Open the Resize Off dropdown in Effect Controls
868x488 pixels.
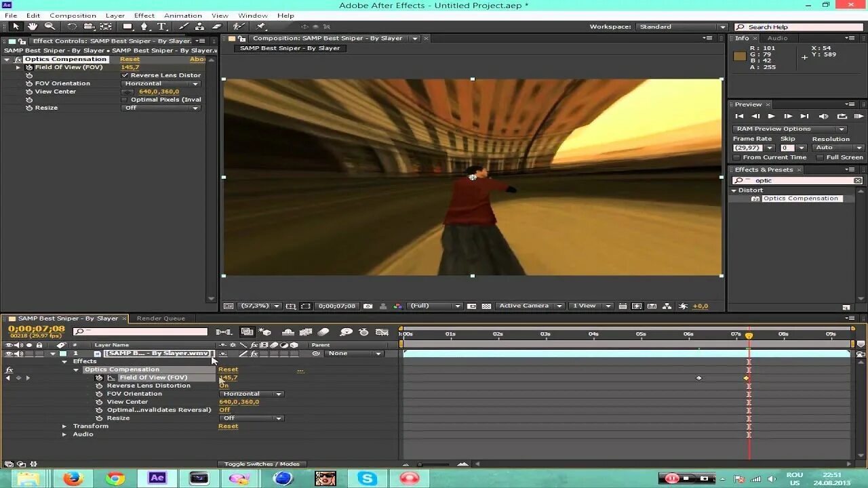click(161, 108)
